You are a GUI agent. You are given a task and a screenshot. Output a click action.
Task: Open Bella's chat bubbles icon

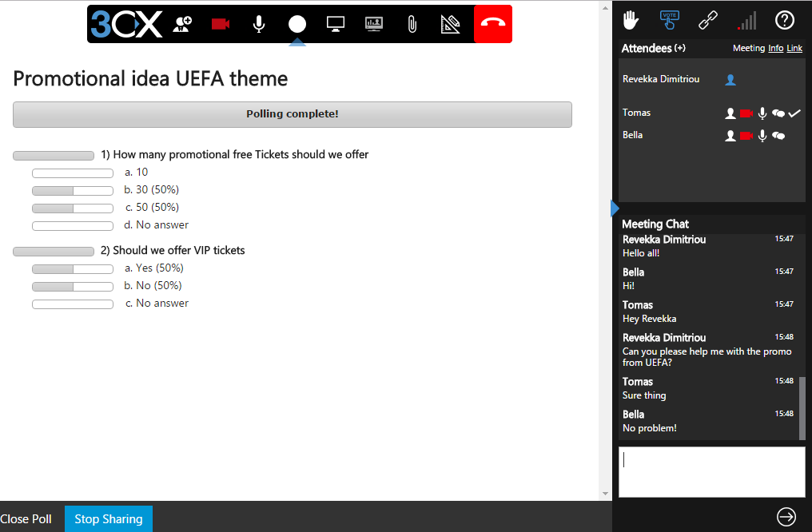pos(778,136)
